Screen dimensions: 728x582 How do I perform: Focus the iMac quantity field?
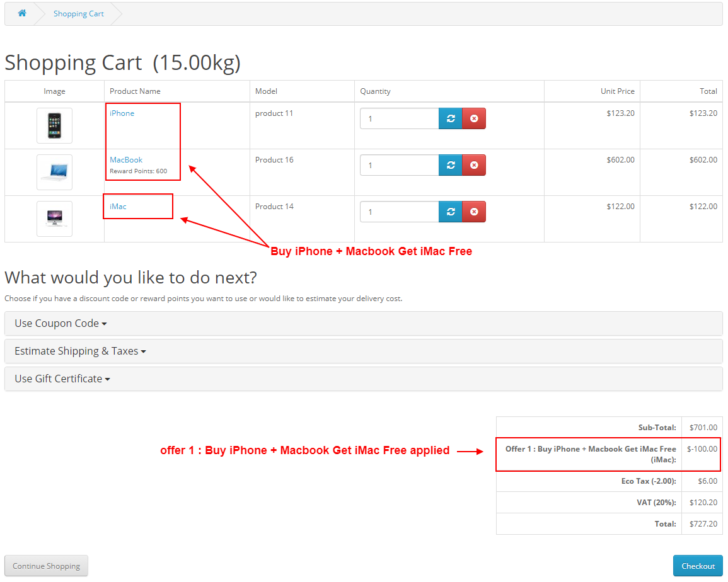click(399, 212)
